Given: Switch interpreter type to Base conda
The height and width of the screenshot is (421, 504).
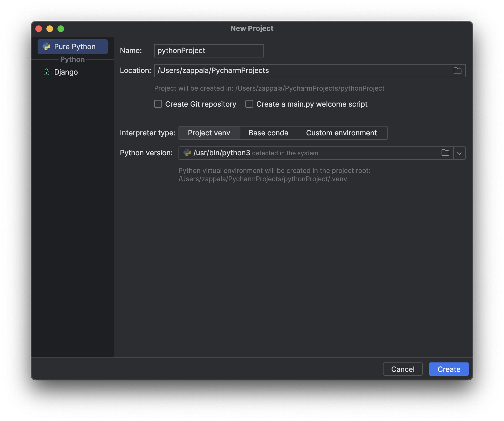Looking at the screenshot, I should 268,133.
